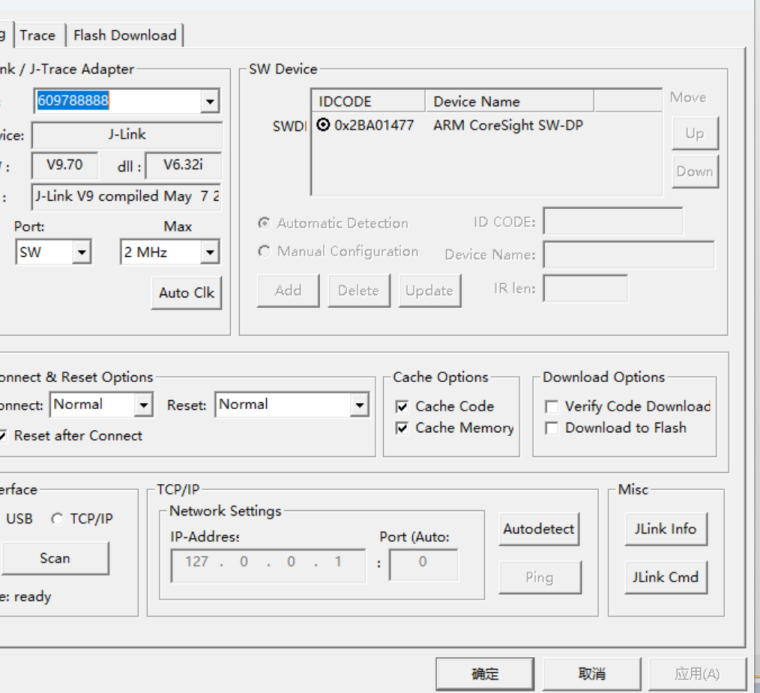This screenshot has width=760, height=693.
Task: Confirm settings with the 确定 button
Action: 485,674
